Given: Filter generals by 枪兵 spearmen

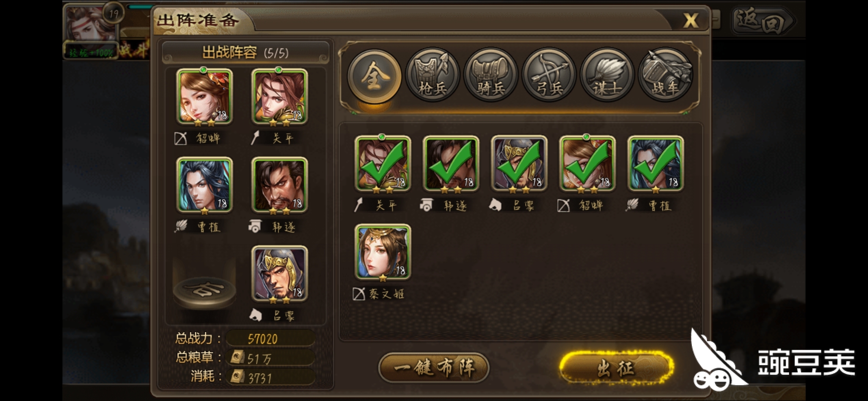Looking at the screenshot, I should (433, 75).
